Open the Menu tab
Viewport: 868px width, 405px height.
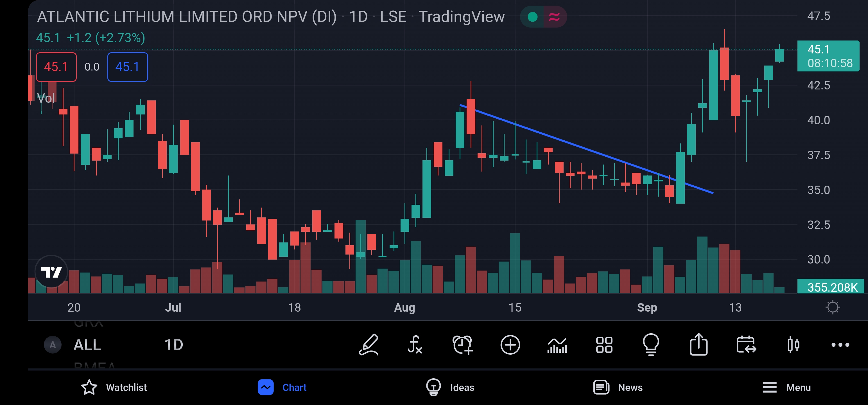[x=787, y=387]
